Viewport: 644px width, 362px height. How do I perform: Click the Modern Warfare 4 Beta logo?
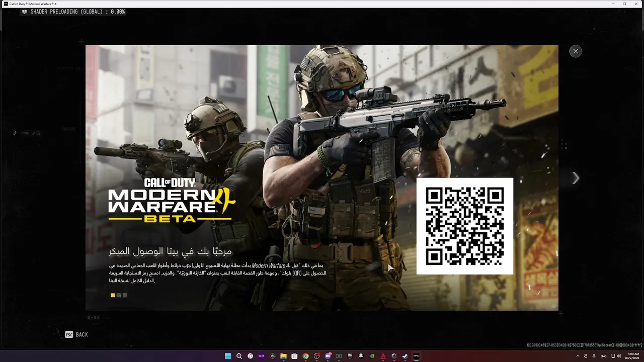[172, 200]
